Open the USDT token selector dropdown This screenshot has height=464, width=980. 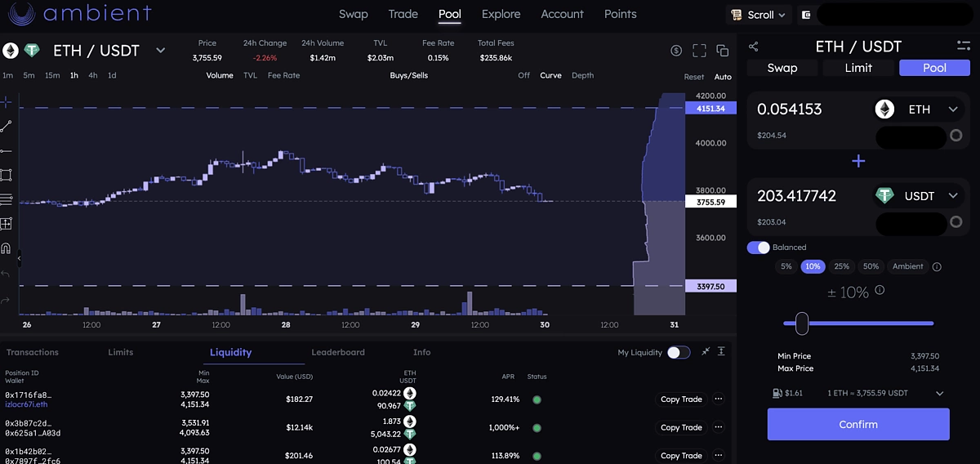point(918,196)
